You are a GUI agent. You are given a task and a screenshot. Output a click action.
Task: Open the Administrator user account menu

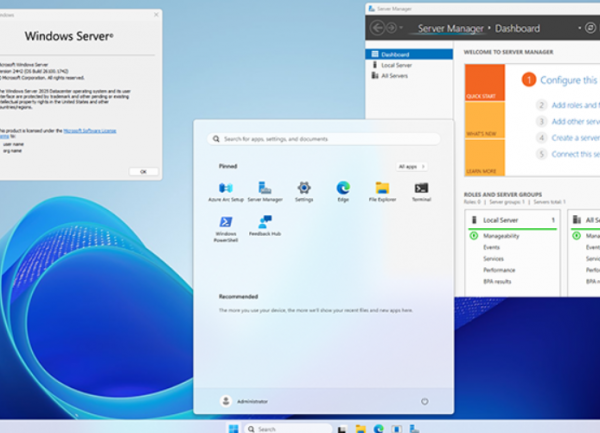click(x=244, y=401)
